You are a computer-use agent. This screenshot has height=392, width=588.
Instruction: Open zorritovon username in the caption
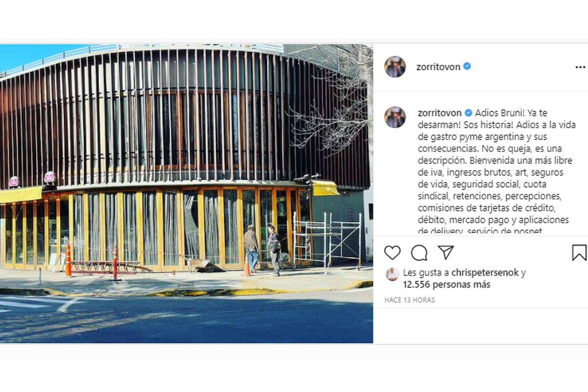440,113
